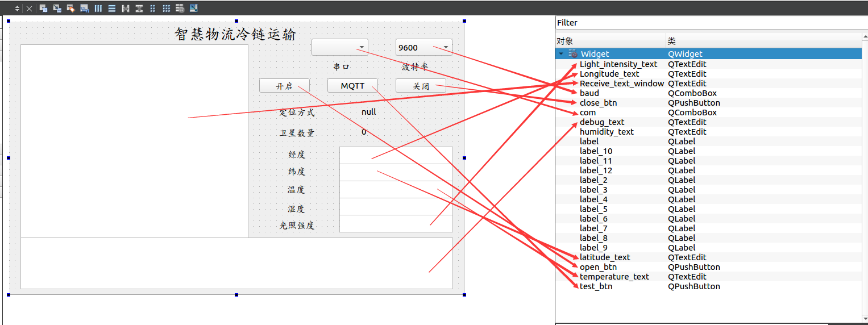Select the 光照强度 label
Screen dimensions: 868x325
[x=297, y=226]
